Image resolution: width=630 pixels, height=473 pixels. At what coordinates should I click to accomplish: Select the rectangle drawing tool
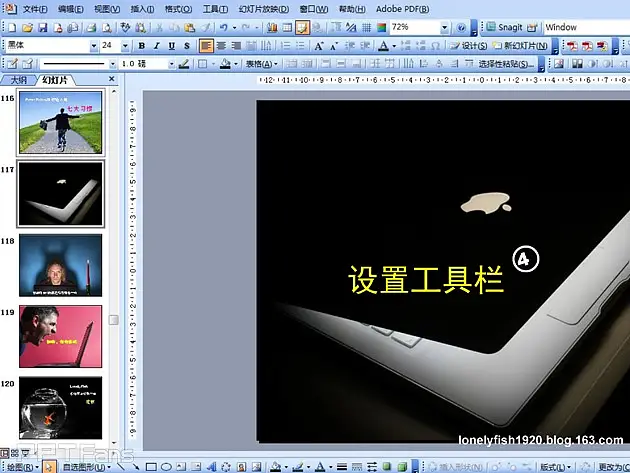tap(151, 467)
